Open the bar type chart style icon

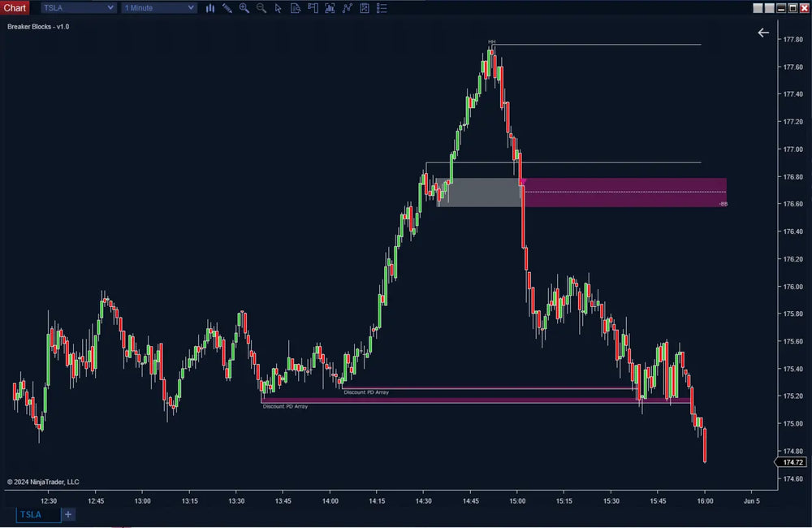210,8
